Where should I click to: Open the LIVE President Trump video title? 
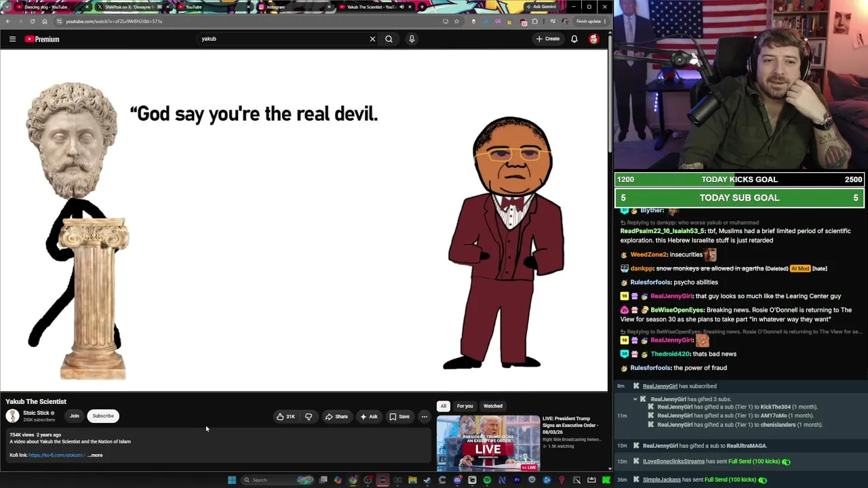[570, 426]
